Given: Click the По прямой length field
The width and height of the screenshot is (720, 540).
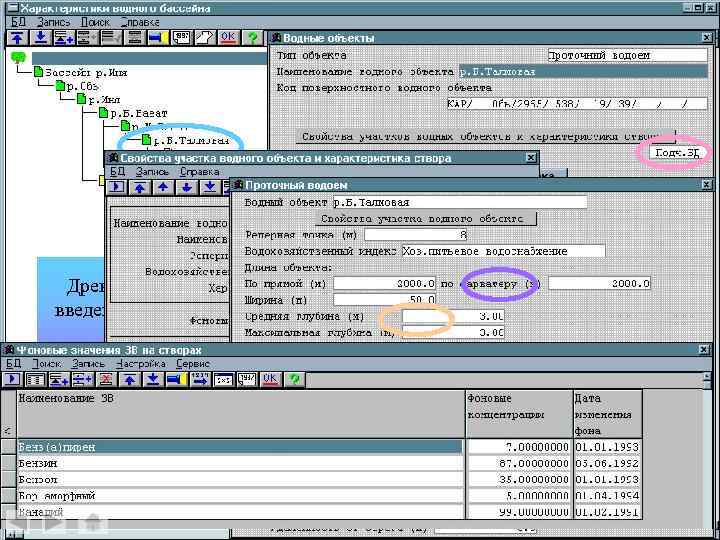Looking at the screenshot, I should pos(384,283).
